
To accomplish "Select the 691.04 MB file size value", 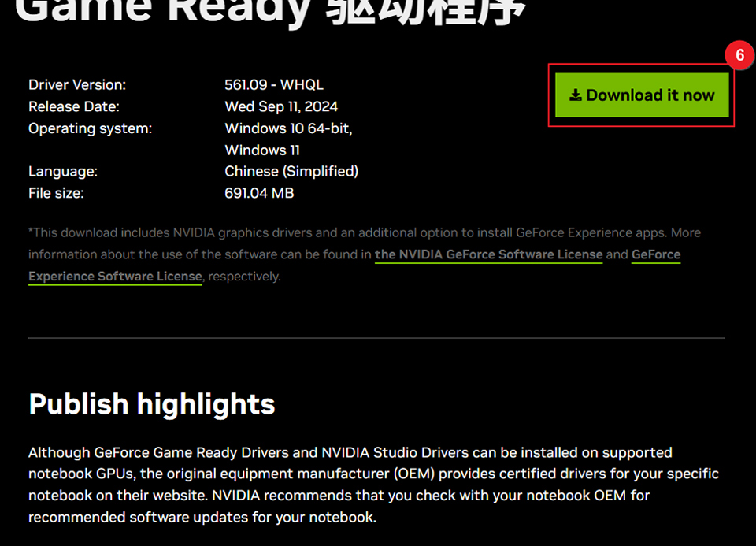I will (x=259, y=193).
